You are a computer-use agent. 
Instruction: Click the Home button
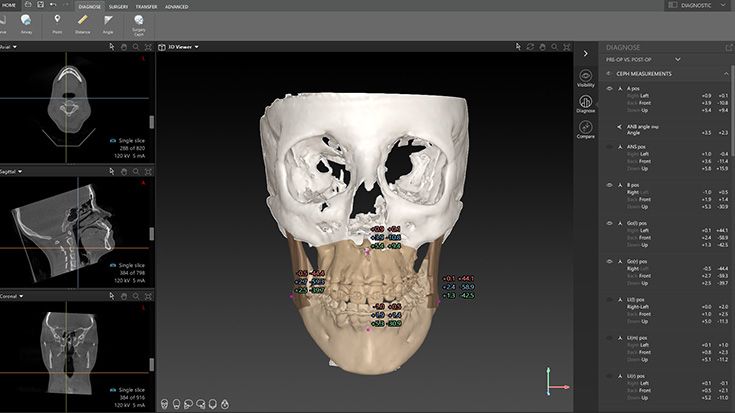(x=10, y=5)
